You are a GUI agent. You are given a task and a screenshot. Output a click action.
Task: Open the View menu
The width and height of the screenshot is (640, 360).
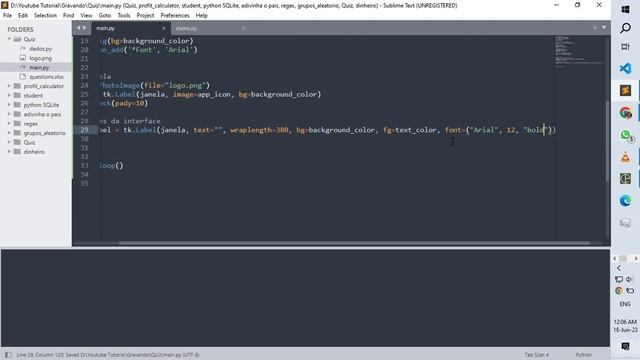click(86, 16)
